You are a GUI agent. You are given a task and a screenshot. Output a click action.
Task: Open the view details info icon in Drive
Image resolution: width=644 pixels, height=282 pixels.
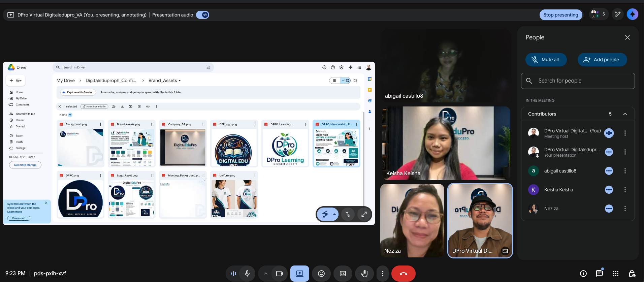[355, 81]
